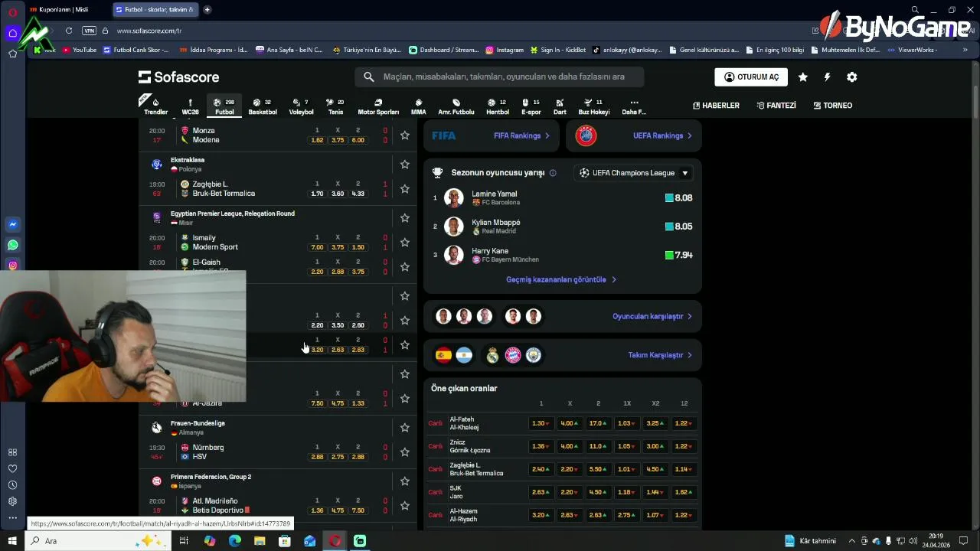Click the Sofascore logo
980x551 pixels.
(179, 77)
